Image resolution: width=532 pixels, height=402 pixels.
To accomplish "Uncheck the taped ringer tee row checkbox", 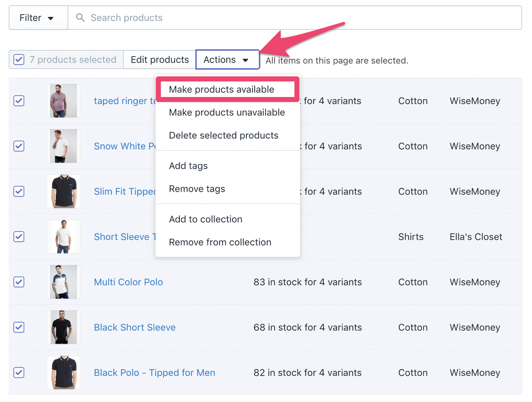I will pyautogui.click(x=19, y=101).
